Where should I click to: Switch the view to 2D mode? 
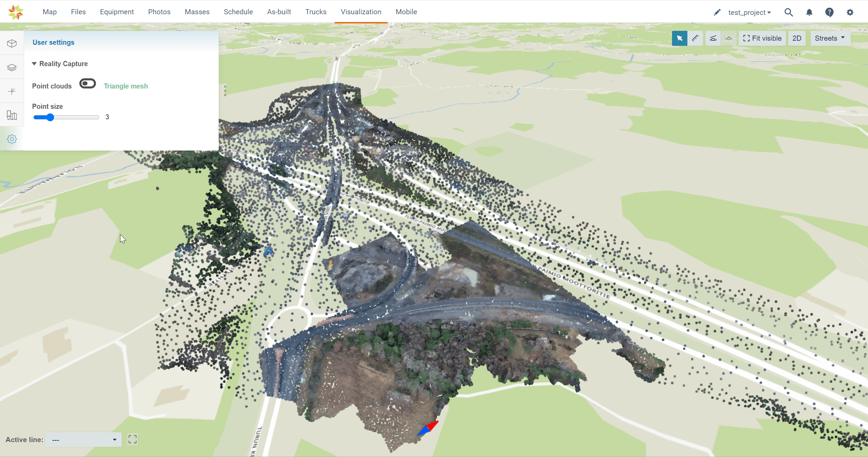(797, 38)
